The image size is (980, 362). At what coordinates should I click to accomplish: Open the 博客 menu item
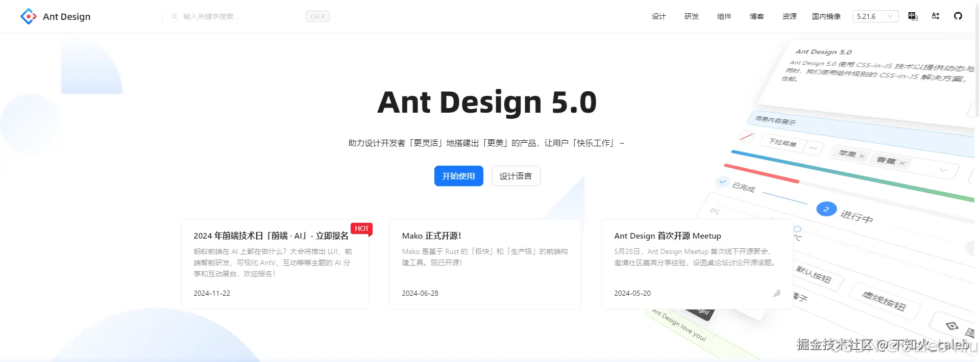tap(757, 16)
